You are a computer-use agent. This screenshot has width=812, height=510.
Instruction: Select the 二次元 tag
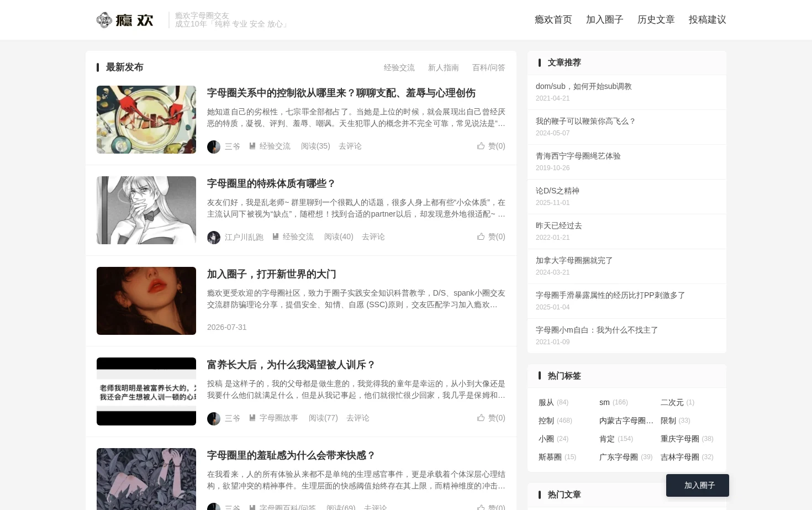(x=672, y=402)
